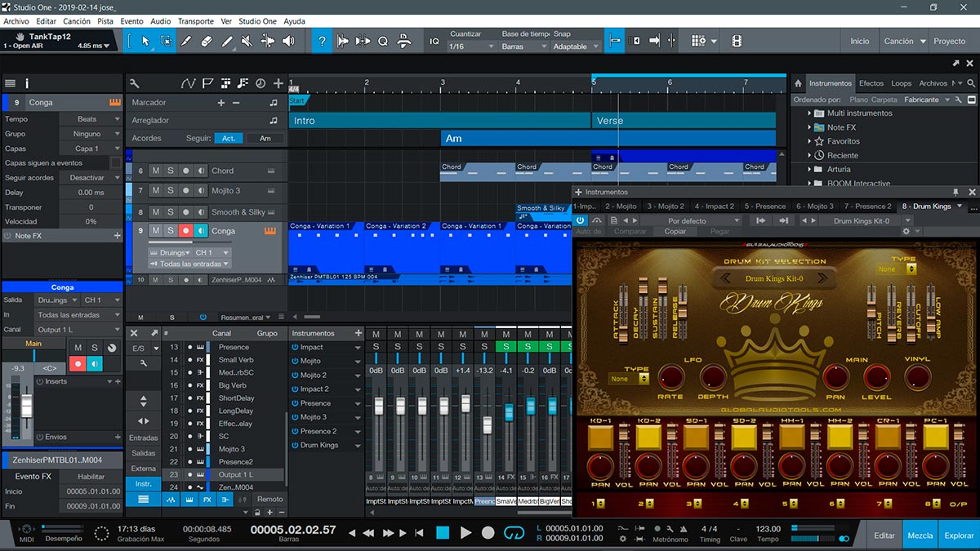Open the Studio One menu
The height and width of the screenshot is (551, 980).
258,21
